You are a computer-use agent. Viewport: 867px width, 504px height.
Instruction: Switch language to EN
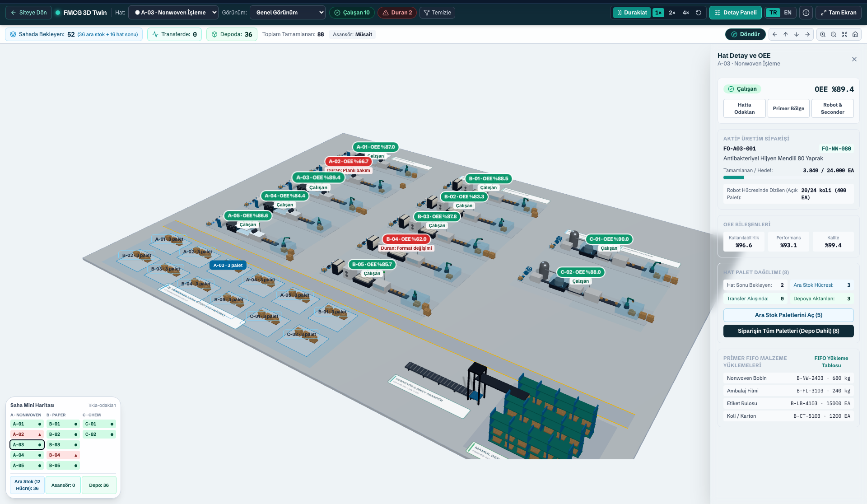click(x=788, y=13)
